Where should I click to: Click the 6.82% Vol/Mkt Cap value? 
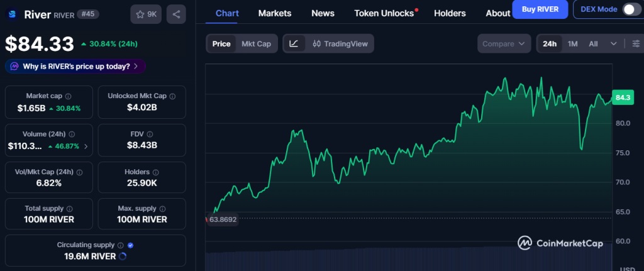(49, 183)
